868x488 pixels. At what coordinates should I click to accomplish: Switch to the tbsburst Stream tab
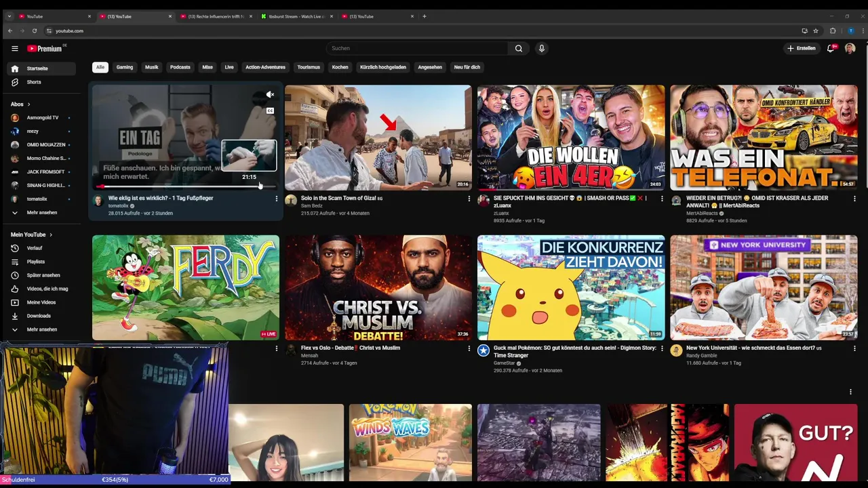pyautogui.click(x=296, y=16)
